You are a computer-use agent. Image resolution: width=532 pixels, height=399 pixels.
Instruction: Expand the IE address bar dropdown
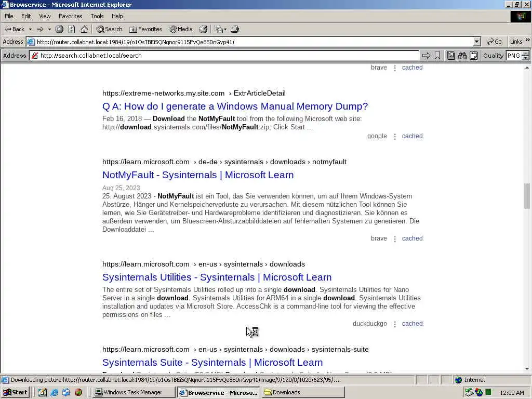click(477, 42)
